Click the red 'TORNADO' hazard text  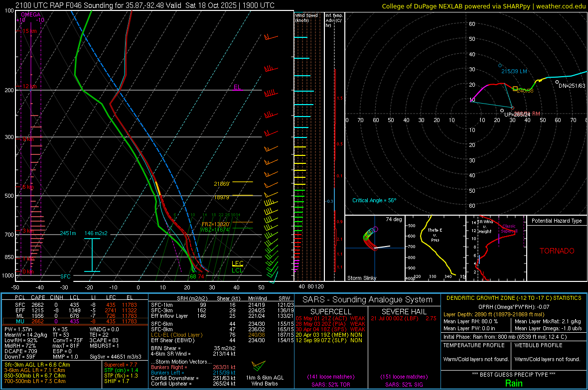[557, 251]
